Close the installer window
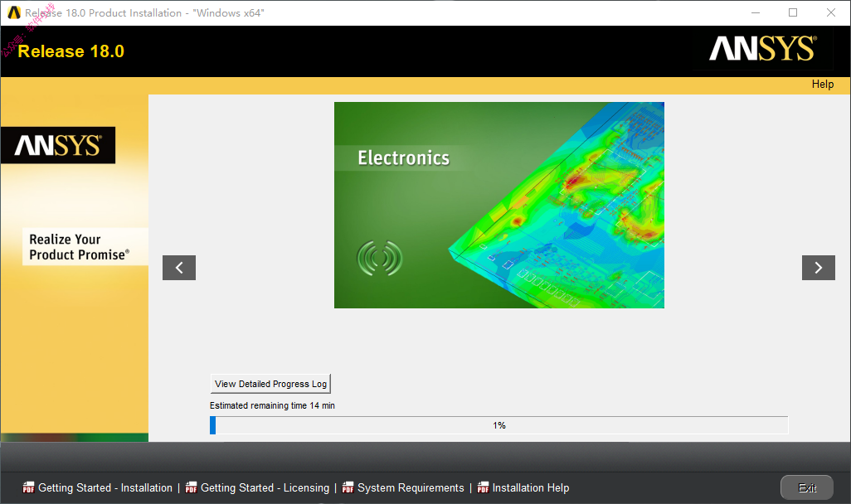851x504 pixels. point(831,12)
